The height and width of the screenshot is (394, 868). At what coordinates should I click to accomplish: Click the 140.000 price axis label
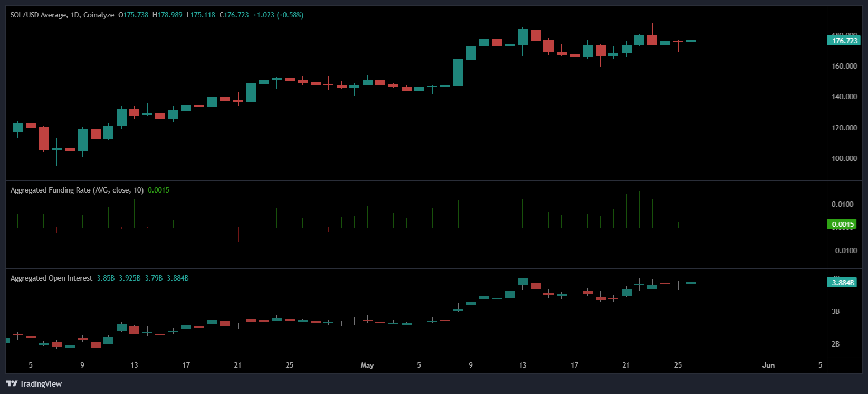[x=844, y=97]
